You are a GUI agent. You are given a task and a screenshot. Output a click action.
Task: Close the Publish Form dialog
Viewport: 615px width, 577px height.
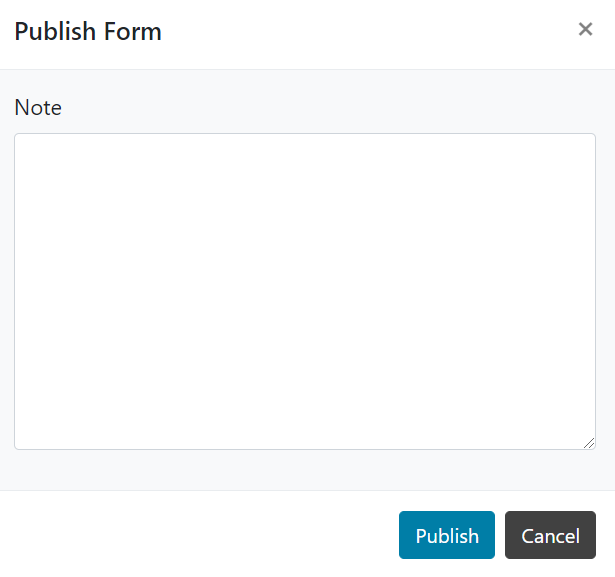coord(585,29)
